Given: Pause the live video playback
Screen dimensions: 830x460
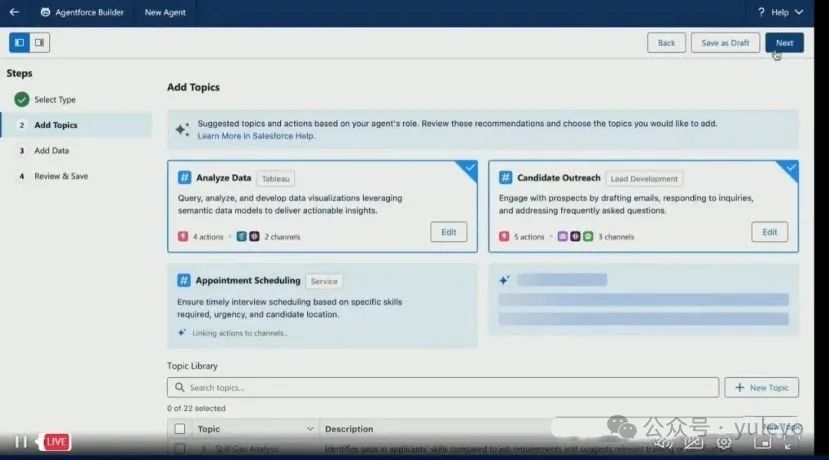Looking at the screenshot, I should coord(21,441).
